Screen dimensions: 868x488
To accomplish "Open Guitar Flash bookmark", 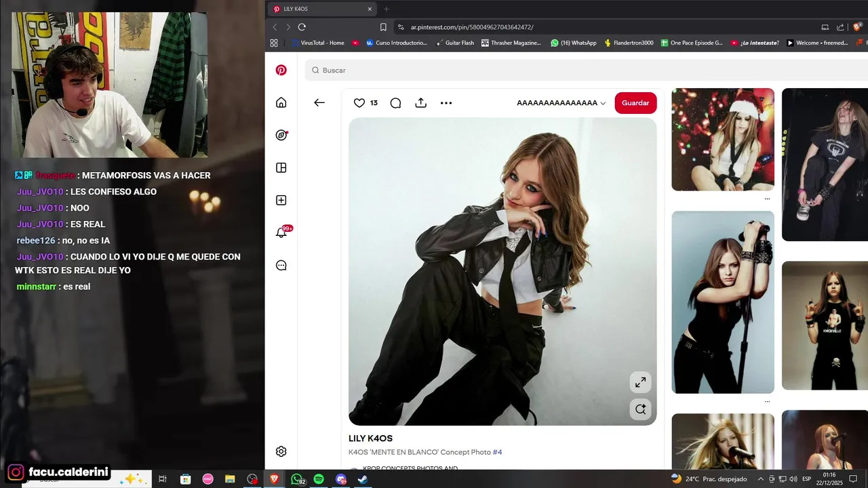I will click(x=455, y=43).
